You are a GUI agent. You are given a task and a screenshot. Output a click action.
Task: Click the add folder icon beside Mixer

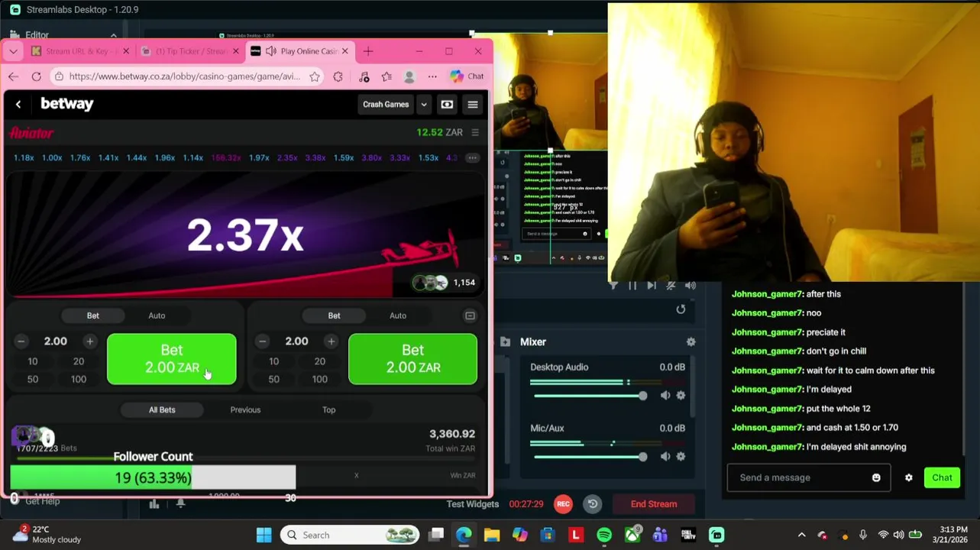(505, 342)
